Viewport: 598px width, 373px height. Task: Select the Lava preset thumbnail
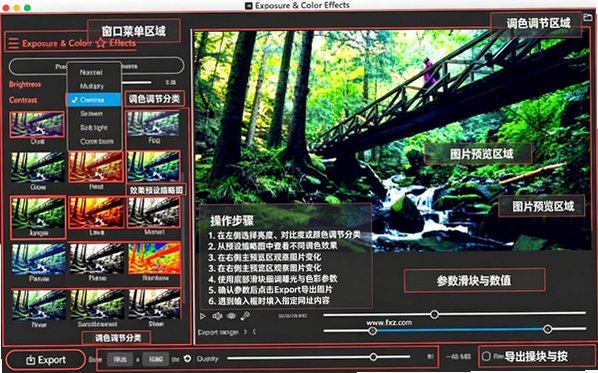tap(96, 213)
